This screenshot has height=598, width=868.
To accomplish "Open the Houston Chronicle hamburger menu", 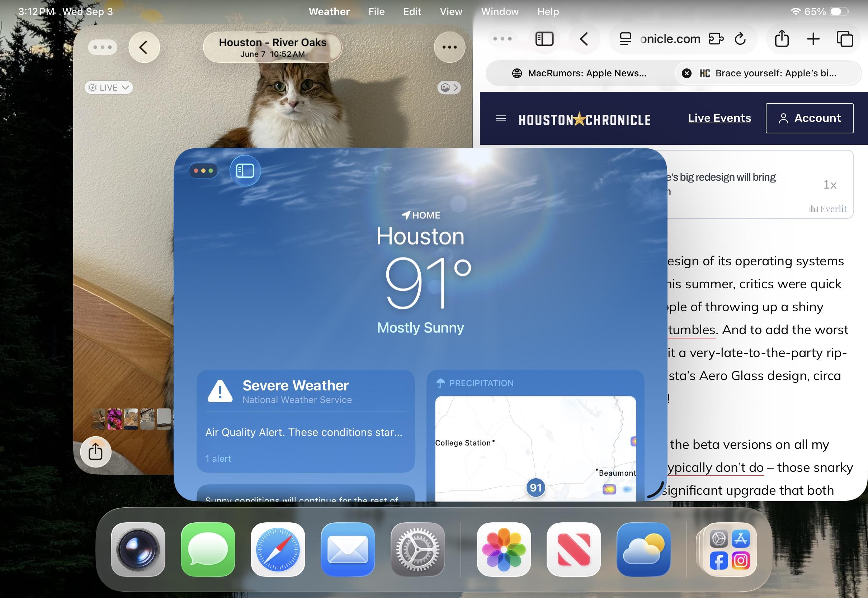I will (501, 119).
